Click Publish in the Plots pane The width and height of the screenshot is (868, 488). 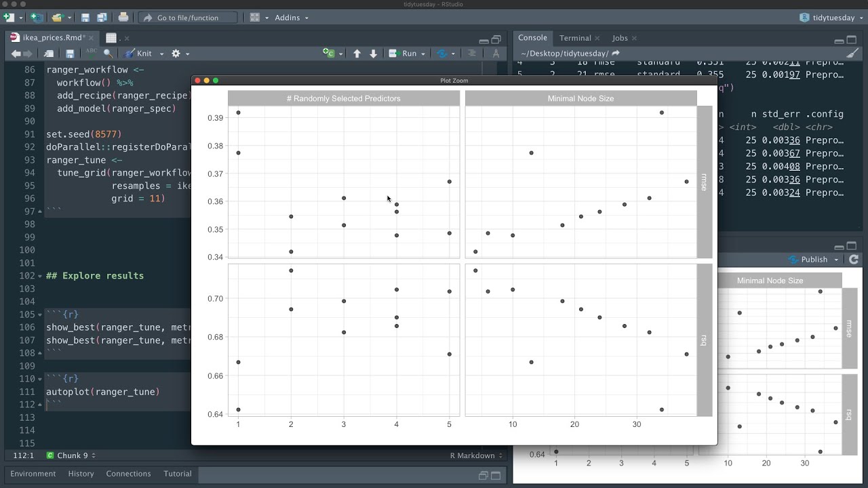pyautogui.click(x=808, y=260)
